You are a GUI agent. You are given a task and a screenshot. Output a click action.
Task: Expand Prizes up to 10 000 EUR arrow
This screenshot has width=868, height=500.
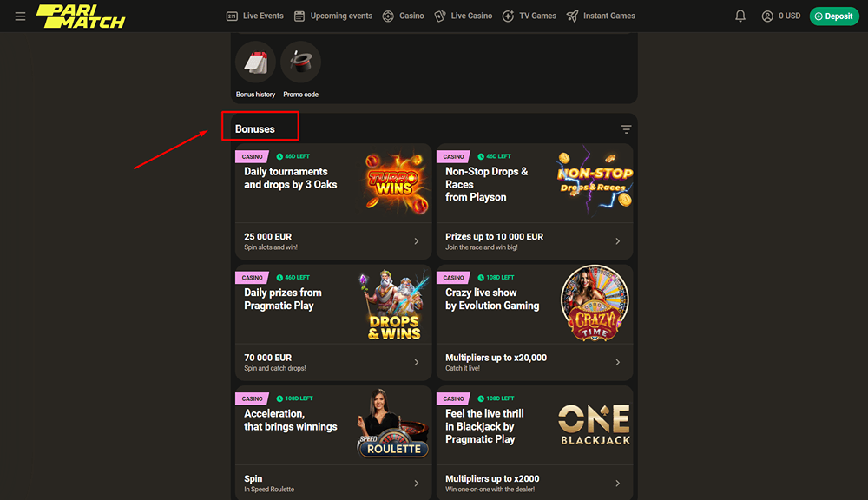click(x=618, y=241)
